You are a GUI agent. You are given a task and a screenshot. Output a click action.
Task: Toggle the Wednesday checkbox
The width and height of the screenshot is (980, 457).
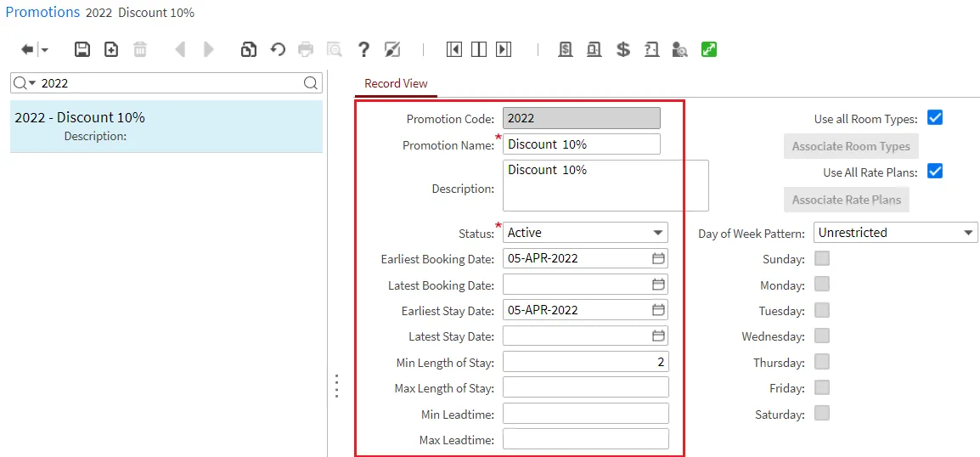click(822, 336)
